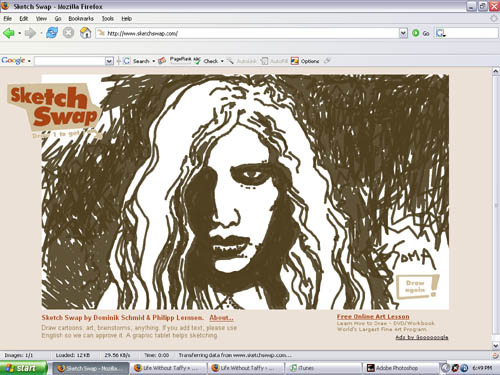500x375 pixels.
Task: Click the icon left of PageRank on Google toolbar
Action: pyautogui.click(x=162, y=61)
